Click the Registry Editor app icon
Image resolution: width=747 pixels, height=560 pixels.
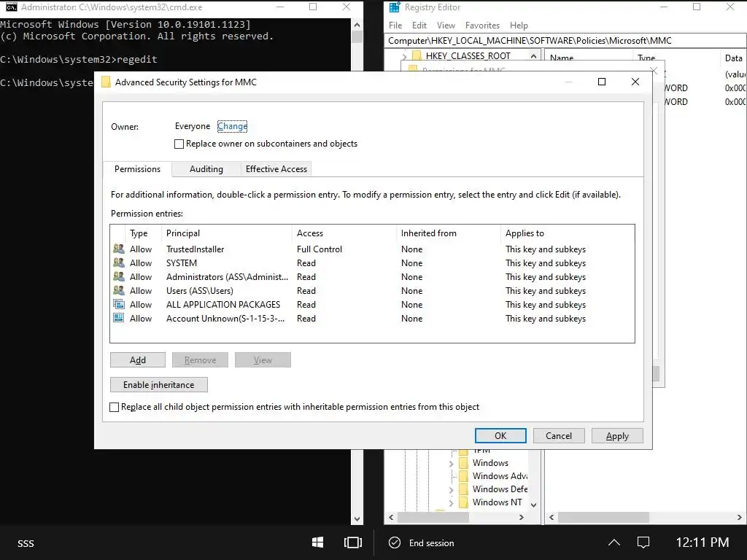395,7
